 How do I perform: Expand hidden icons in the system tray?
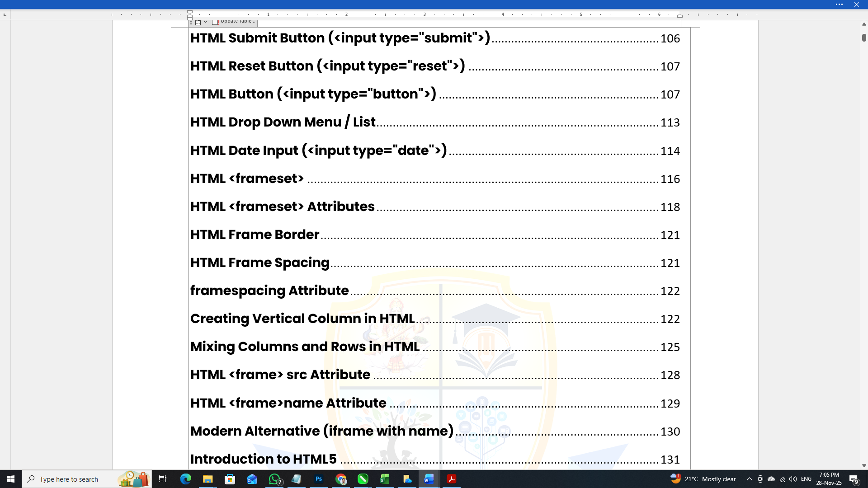(x=750, y=479)
